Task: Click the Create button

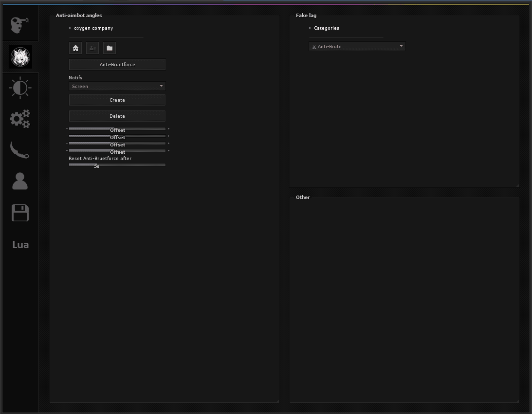Action: click(x=117, y=100)
